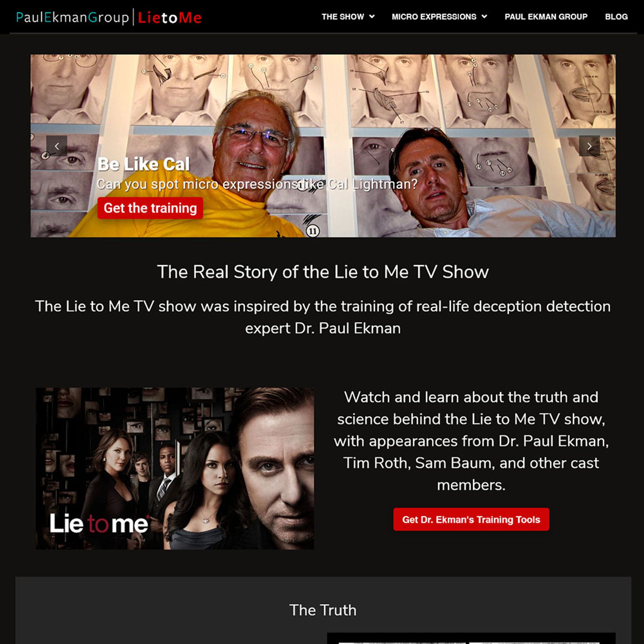Screen dimensions: 644x644
Task: Open The Show menu item
Action: 343,17
